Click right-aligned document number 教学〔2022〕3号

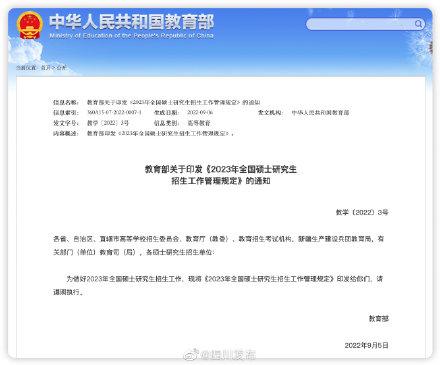[362, 212]
